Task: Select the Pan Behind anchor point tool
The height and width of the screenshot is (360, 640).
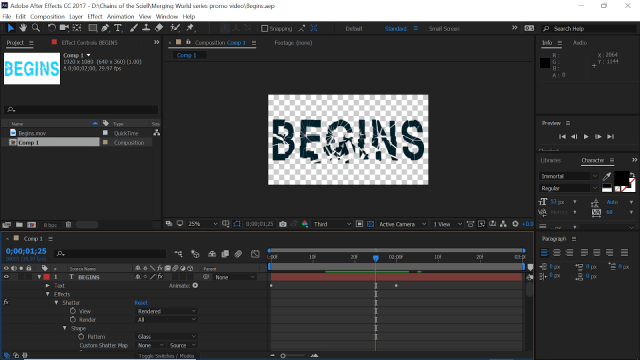Action: (77, 28)
